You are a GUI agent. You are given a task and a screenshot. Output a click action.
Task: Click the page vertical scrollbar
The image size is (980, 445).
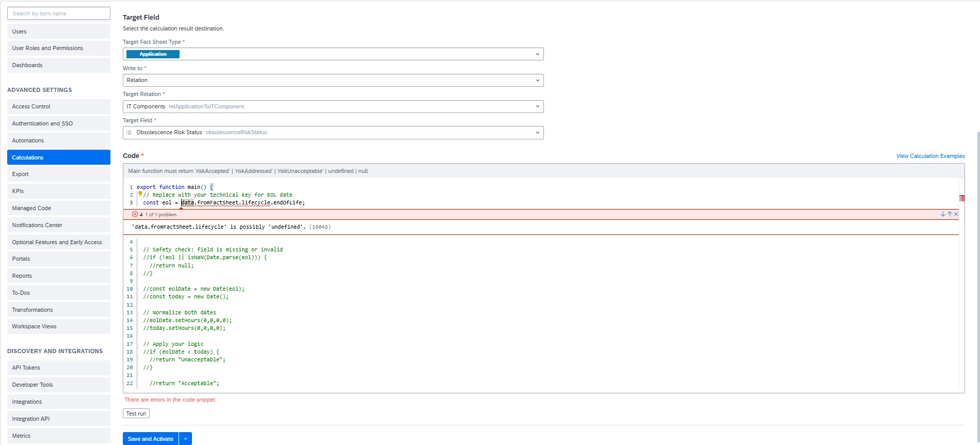(977, 287)
